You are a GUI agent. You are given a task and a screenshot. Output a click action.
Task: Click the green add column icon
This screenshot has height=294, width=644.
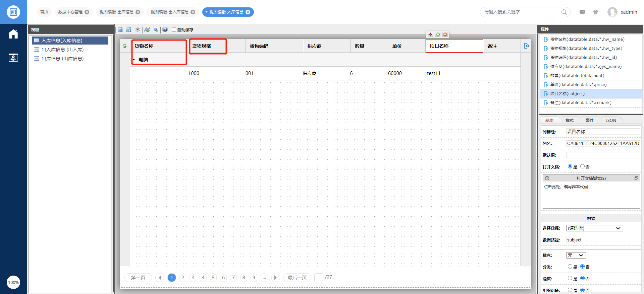(x=438, y=34)
